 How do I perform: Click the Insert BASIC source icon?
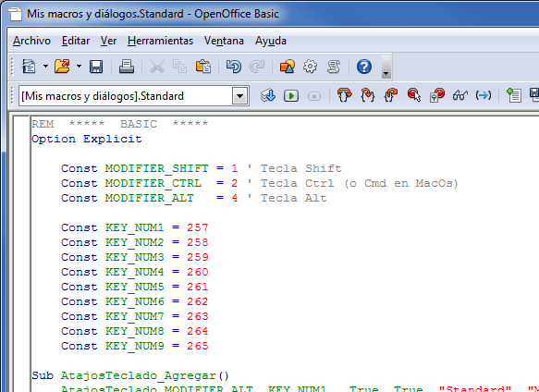click(x=514, y=95)
